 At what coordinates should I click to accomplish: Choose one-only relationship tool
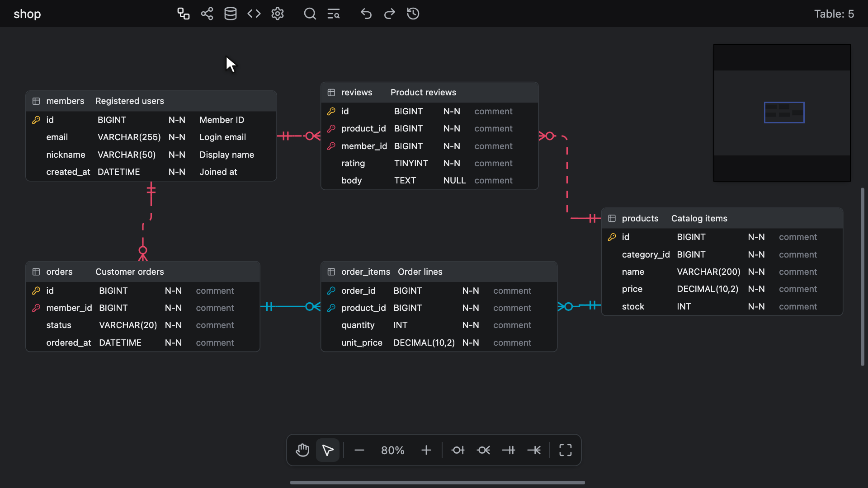point(509,450)
